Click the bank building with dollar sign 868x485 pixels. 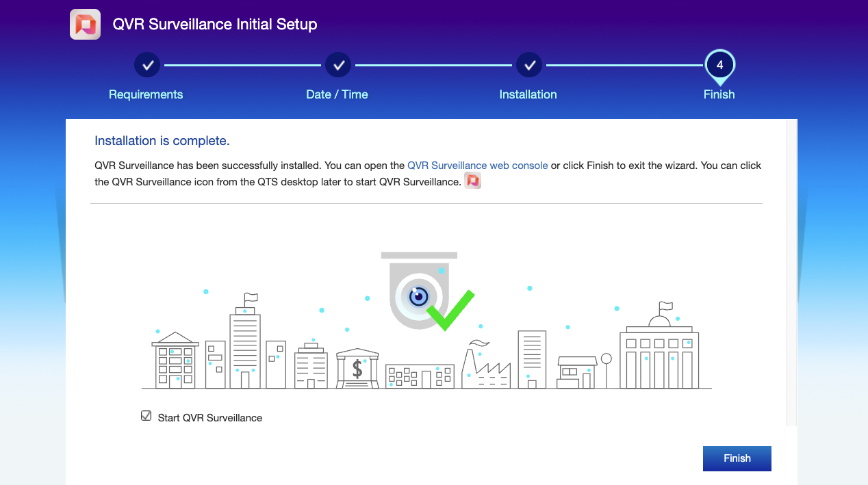click(x=357, y=368)
